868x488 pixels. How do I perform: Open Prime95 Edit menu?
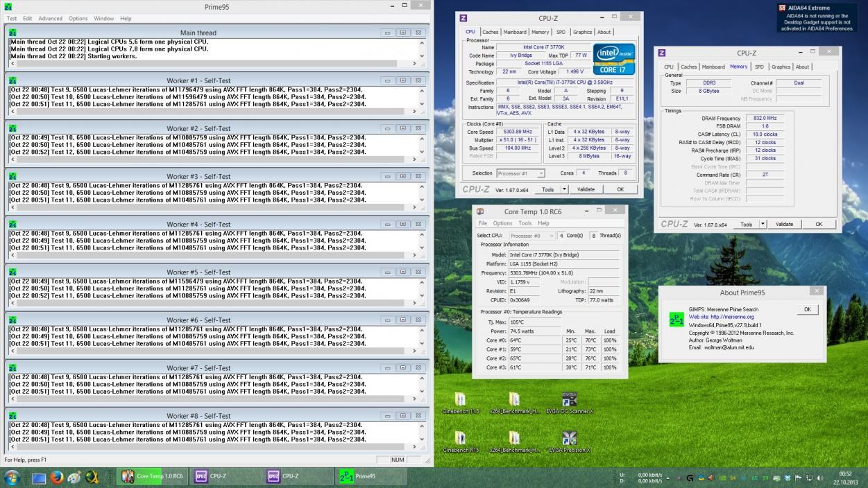[x=28, y=18]
